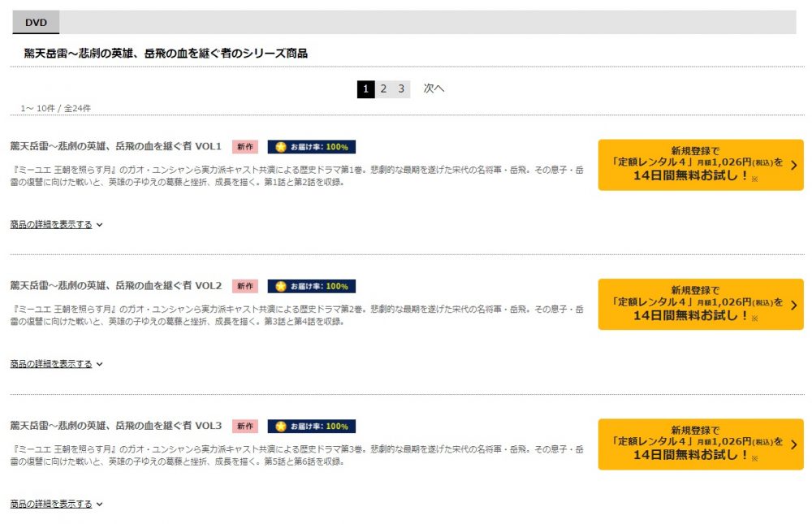Expand 商品の詳細を表示する for VOL1
Viewport: 812px width, 524px height.
(x=57, y=224)
